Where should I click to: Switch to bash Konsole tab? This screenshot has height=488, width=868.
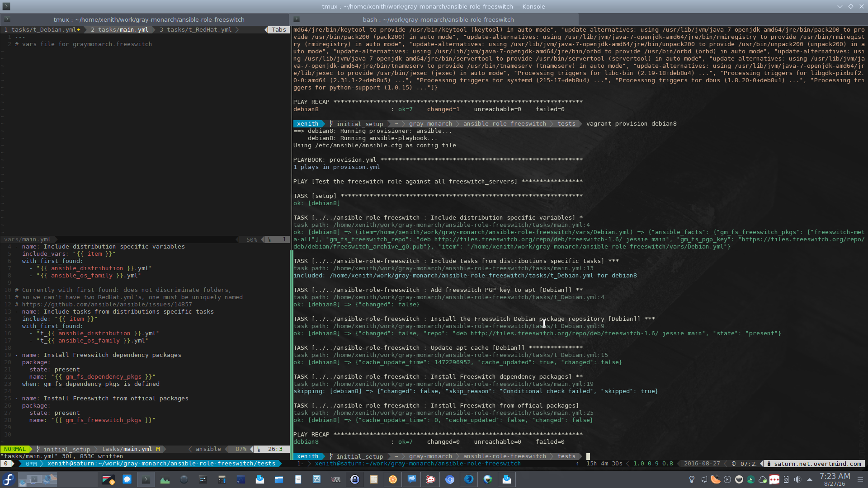pyautogui.click(x=434, y=19)
